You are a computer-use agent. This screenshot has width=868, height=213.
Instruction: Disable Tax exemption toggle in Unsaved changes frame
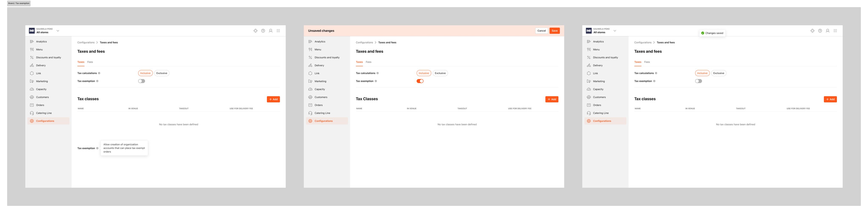420,81
